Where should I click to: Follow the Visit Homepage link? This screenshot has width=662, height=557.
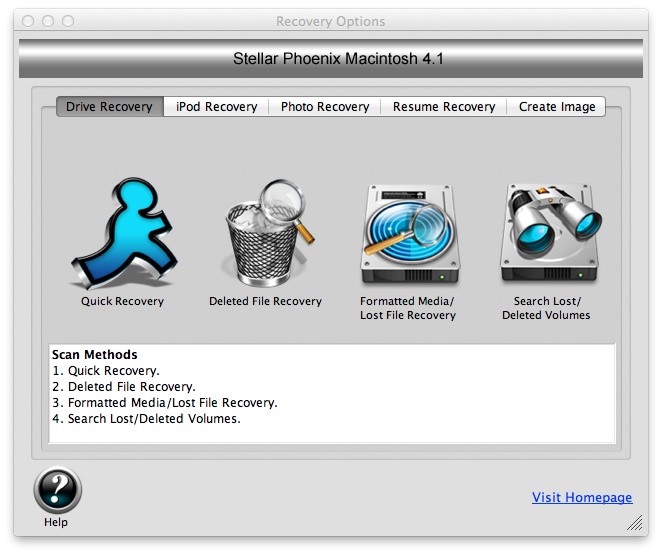click(x=581, y=498)
